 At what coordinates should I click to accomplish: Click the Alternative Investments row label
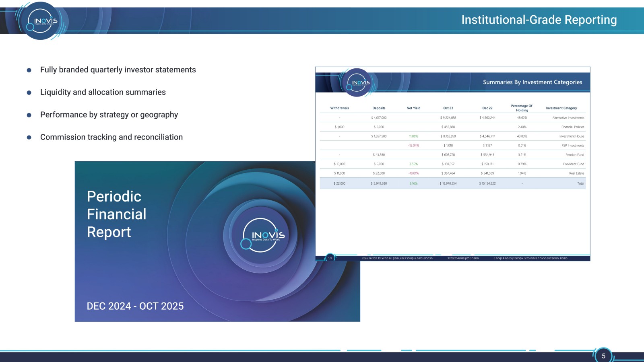pyautogui.click(x=568, y=118)
